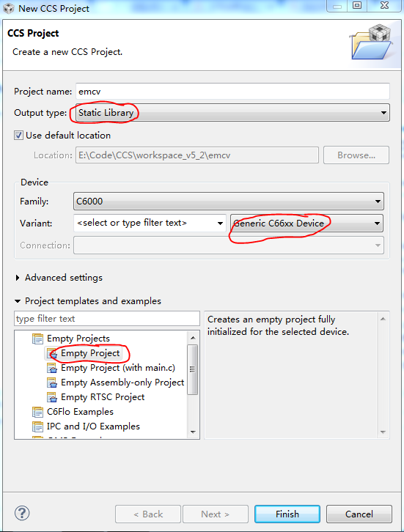
Task: Click the templates list scroll down arrow
Action: [x=193, y=432]
